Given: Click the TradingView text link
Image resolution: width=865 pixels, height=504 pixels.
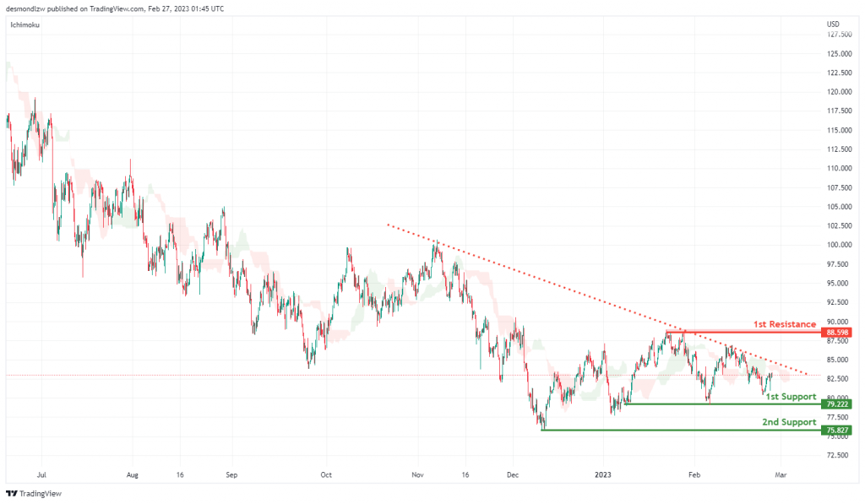Looking at the screenshot, I should click(41, 494).
